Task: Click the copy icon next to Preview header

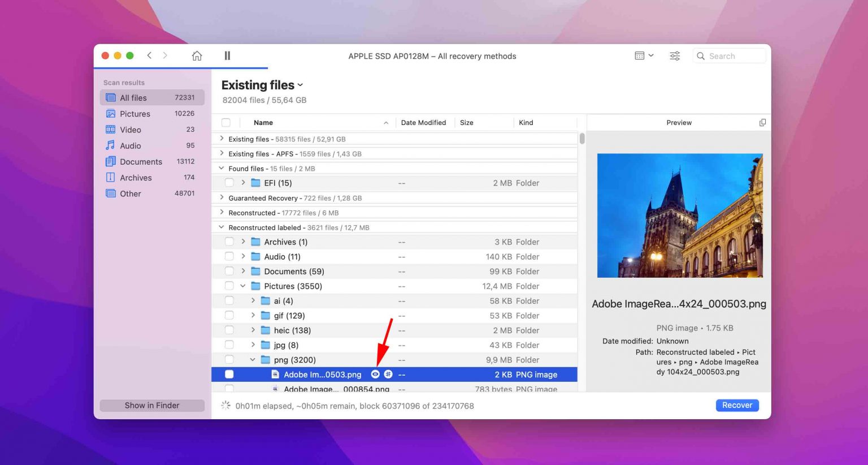Action: click(x=762, y=122)
